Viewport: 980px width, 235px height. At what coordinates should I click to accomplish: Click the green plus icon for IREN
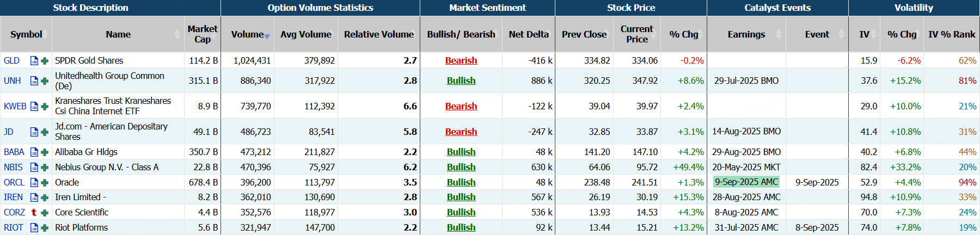(45, 197)
